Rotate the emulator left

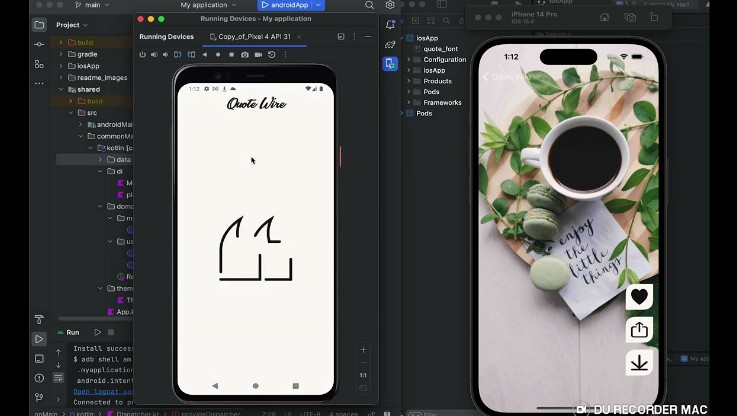(178, 55)
